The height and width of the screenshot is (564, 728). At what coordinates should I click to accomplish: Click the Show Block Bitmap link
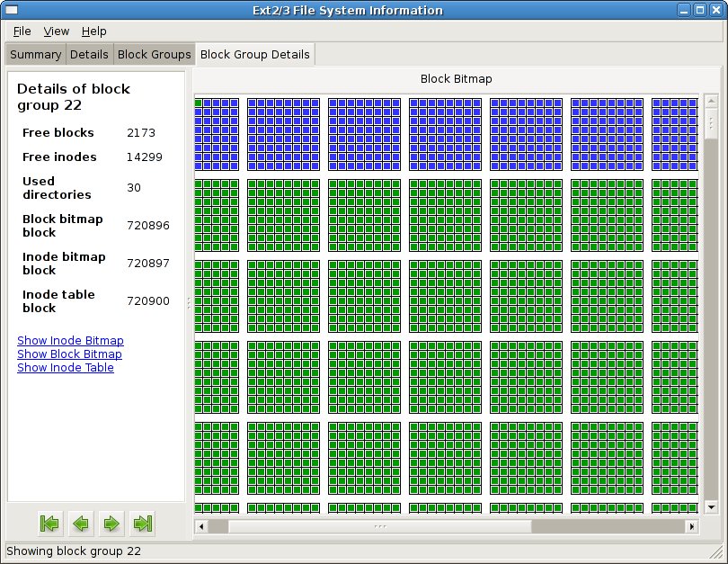(69, 354)
